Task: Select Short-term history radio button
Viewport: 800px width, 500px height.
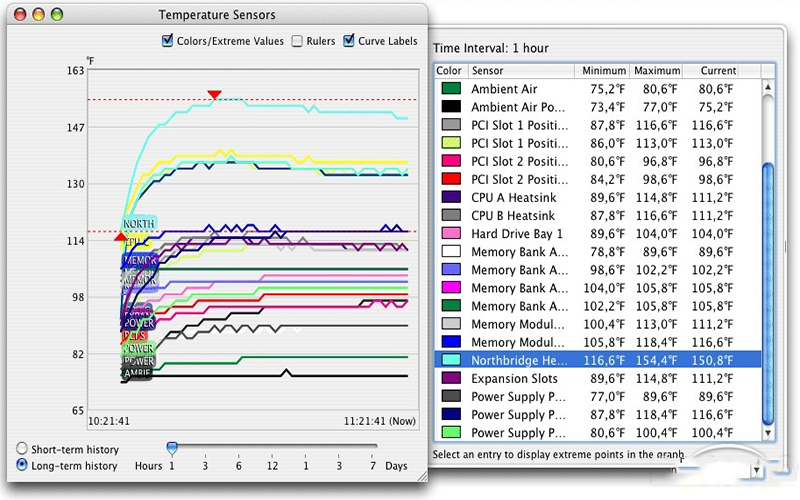Action: (21, 448)
